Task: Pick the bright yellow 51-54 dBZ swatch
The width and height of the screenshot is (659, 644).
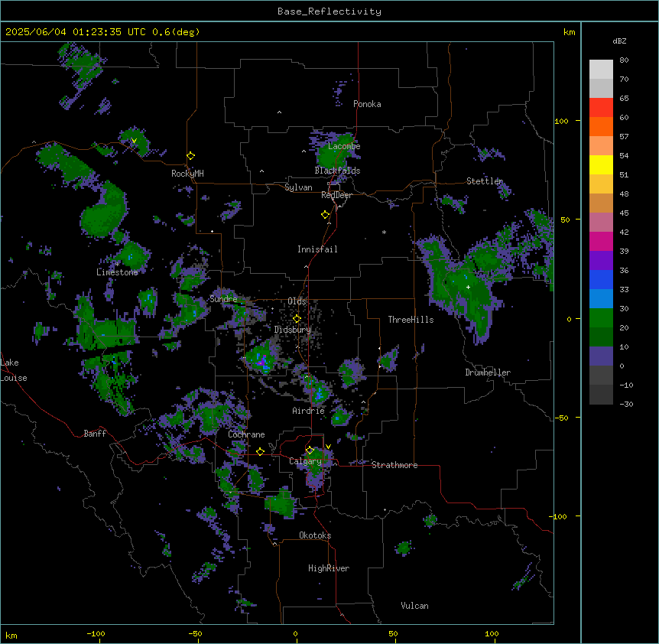Action: 601,165
